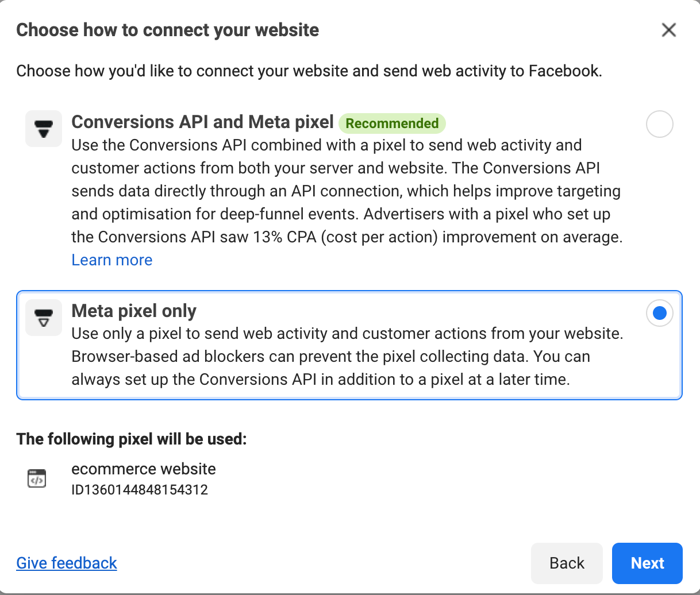700x595 pixels.
Task: Select the Meta pixel only radio button
Action: [x=659, y=313]
